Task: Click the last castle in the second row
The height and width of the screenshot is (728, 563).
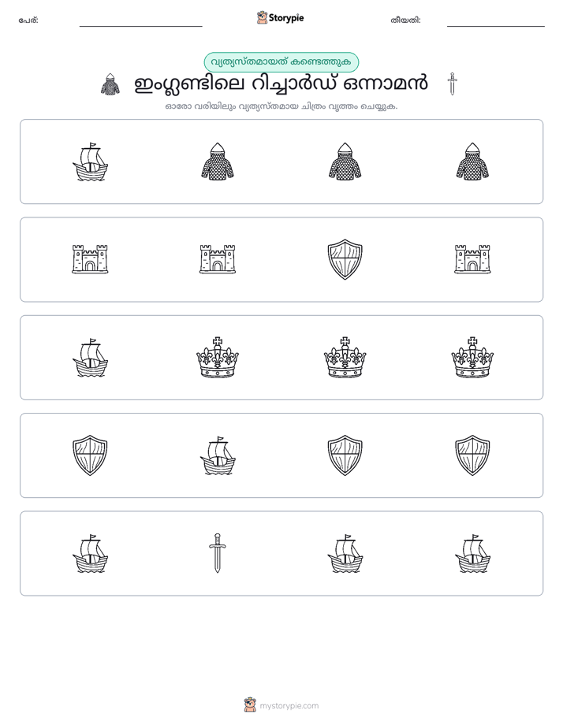Action: click(x=472, y=259)
